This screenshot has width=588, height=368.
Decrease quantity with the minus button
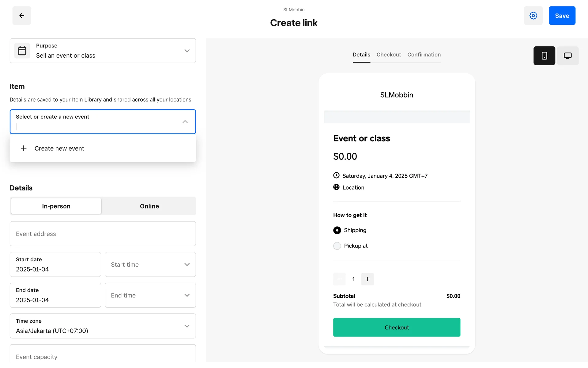pyautogui.click(x=339, y=279)
